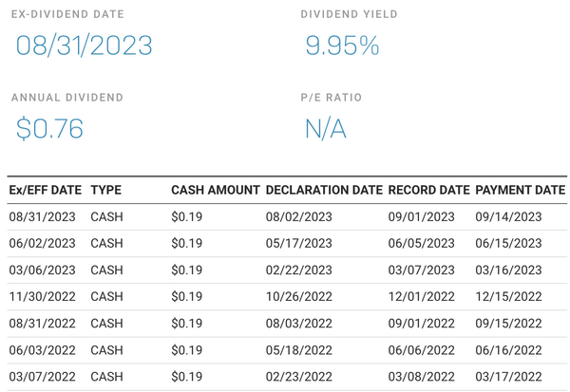Click the 03/07/2023 record date cell
570x392 pixels.
421,270
